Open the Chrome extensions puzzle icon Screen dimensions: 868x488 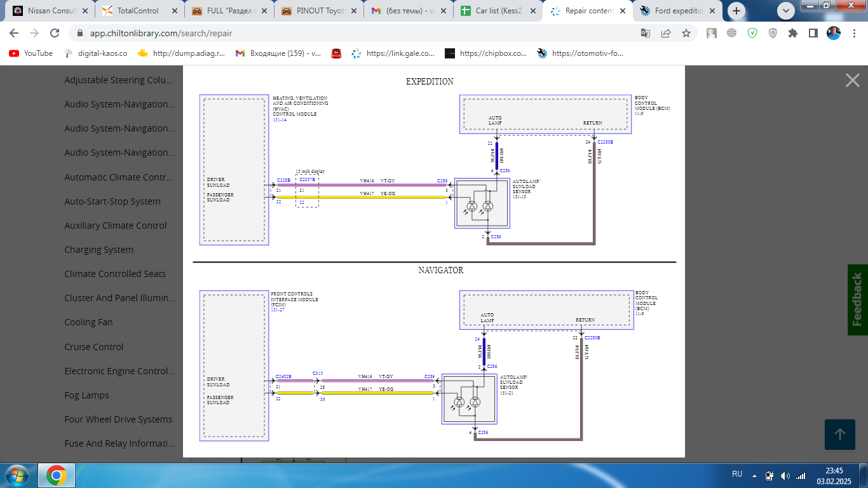pos(792,33)
